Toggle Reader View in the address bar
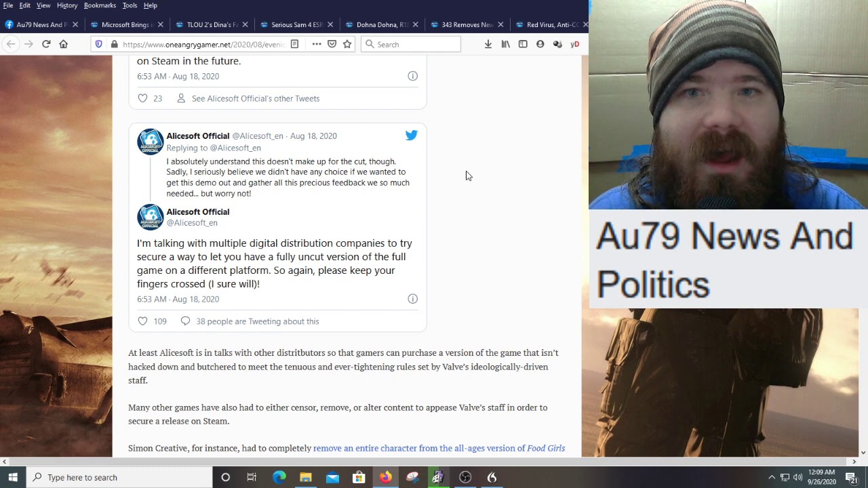868x488 pixels. [x=294, y=44]
